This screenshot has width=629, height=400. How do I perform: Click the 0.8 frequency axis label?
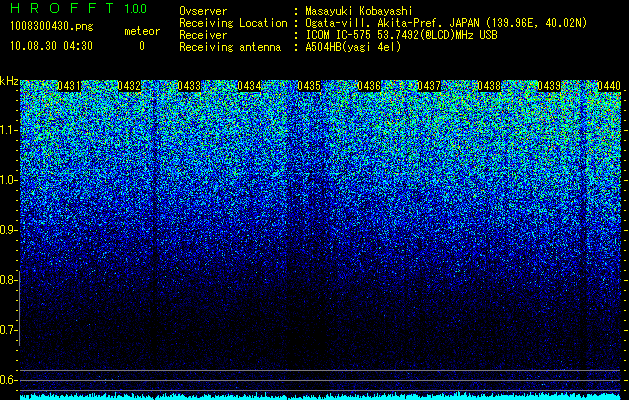tap(8, 280)
